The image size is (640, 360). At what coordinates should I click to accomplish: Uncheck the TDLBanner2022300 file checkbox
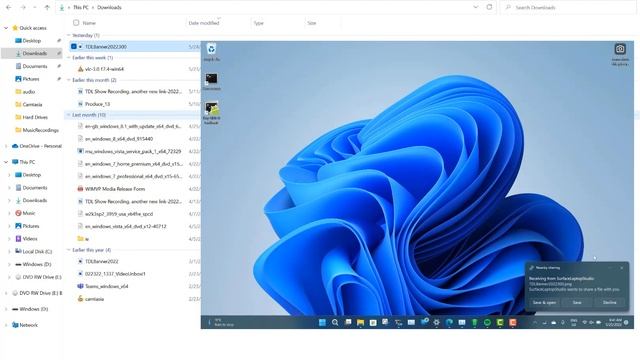pyautogui.click(x=74, y=47)
